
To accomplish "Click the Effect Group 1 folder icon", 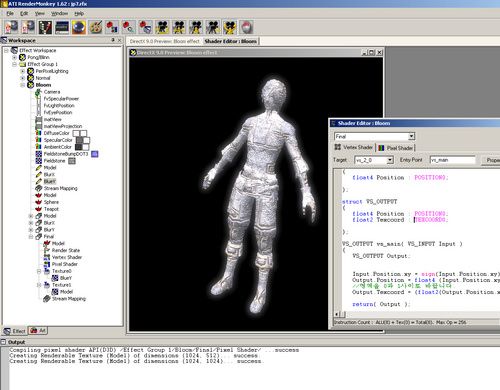I will 22,64.
